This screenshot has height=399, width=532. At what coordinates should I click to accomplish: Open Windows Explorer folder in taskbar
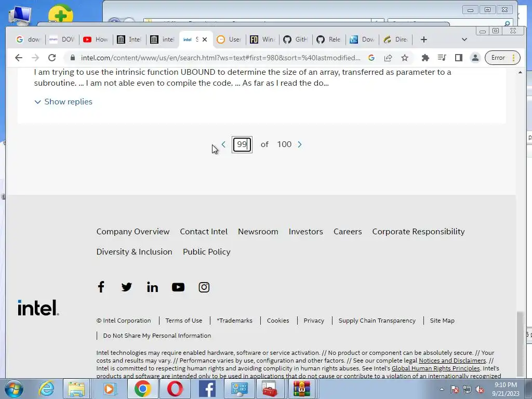[76, 389]
